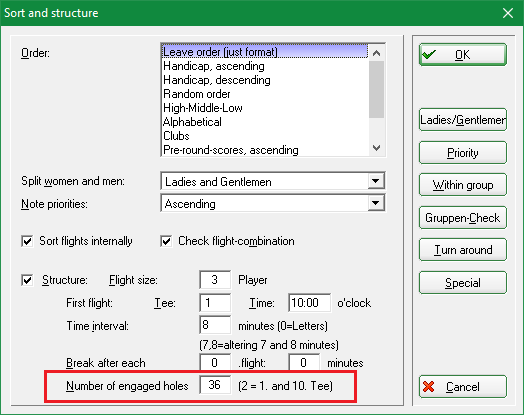Run the Gruppen-Check
The image size is (524, 415).
point(463,218)
